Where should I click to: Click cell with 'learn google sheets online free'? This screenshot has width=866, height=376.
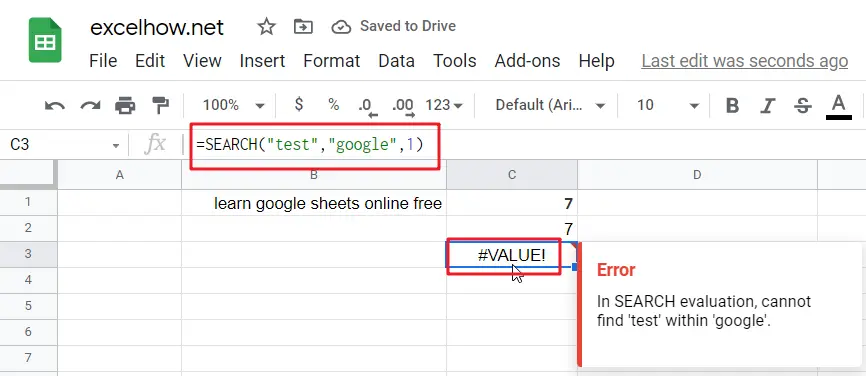[x=314, y=202]
